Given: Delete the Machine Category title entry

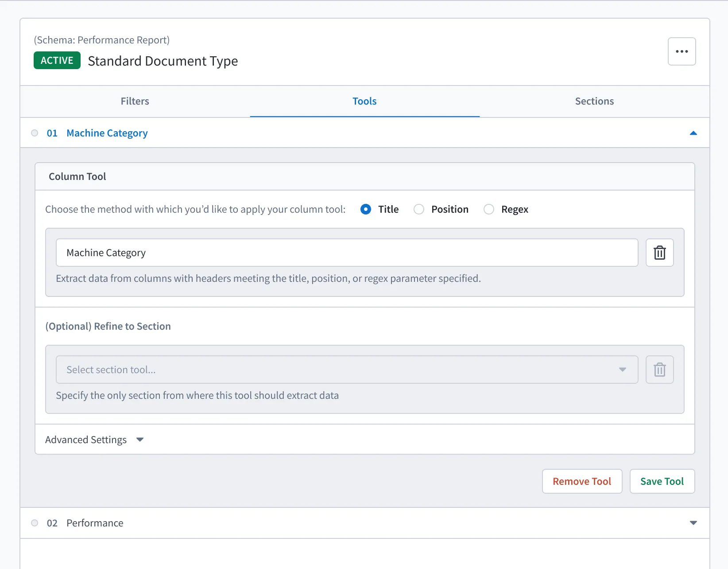Looking at the screenshot, I should coord(659,253).
